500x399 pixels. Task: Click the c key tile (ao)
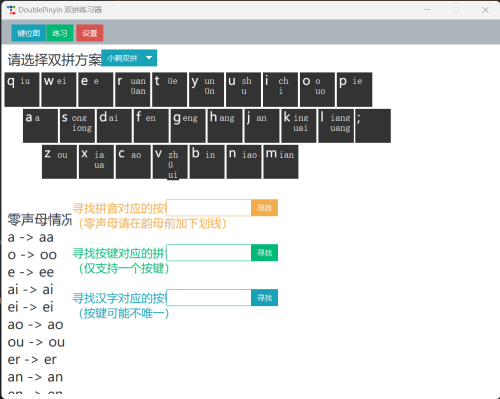133,162
